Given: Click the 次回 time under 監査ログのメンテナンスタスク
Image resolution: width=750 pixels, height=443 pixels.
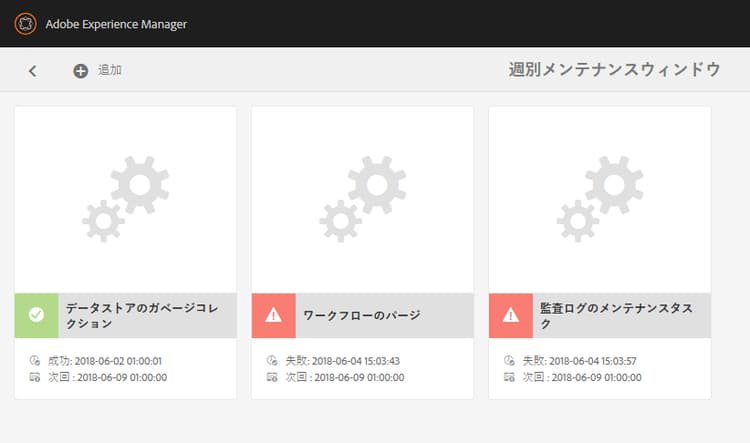Looking at the screenshot, I should (582, 377).
